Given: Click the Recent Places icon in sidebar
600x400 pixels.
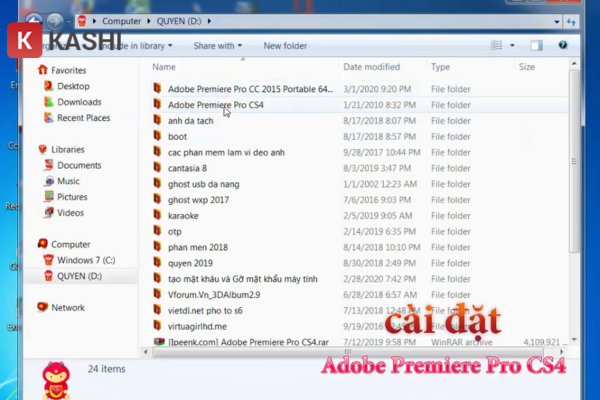Looking at the screenshot, I should [48, 118].
